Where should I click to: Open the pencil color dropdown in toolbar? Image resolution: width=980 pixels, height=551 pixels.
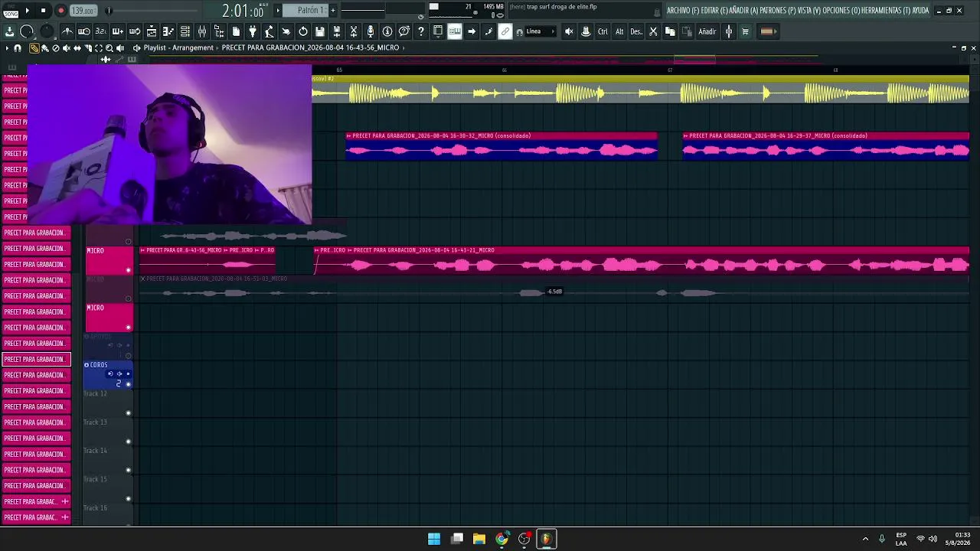click(767, 31)
